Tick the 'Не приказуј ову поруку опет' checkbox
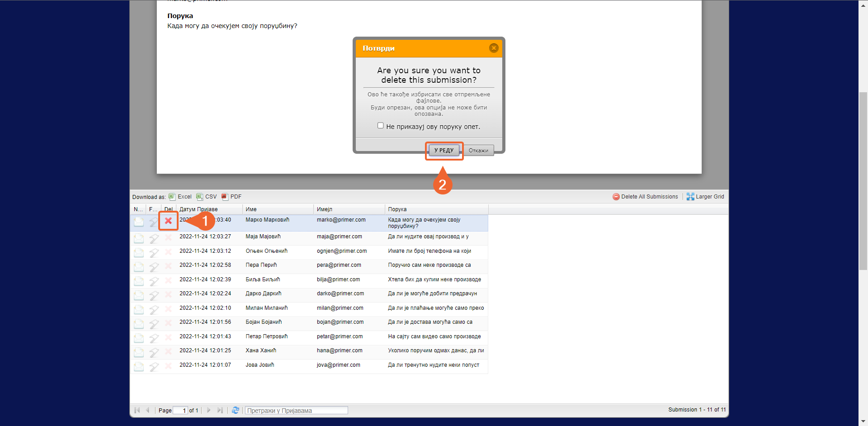 (x=381, y=126)
